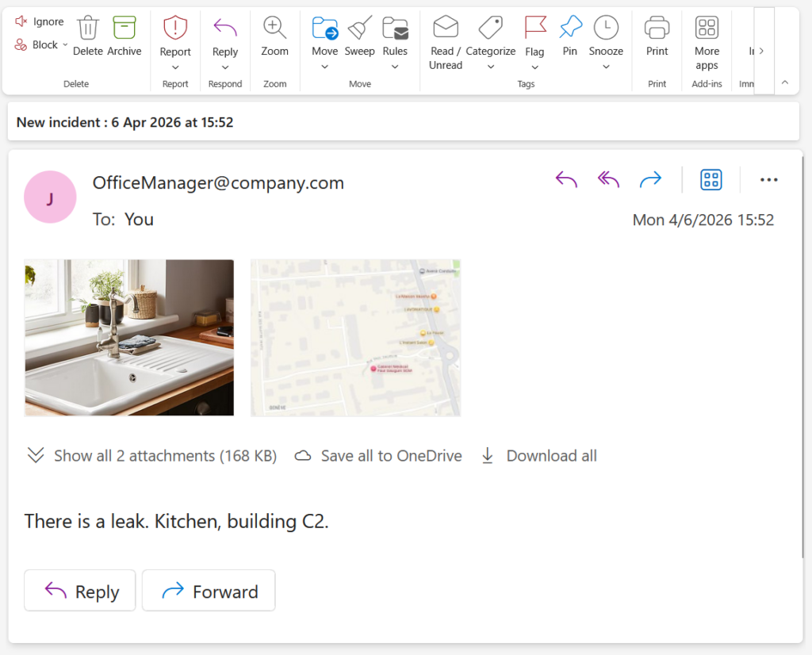Sweep messages using the Sweep icon

point(359,29)
